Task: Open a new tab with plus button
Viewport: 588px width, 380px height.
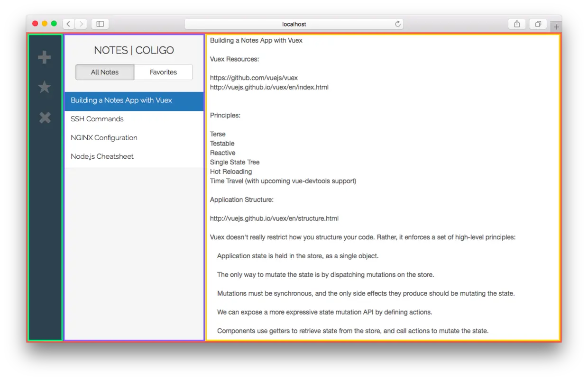Action: [556, 27]
